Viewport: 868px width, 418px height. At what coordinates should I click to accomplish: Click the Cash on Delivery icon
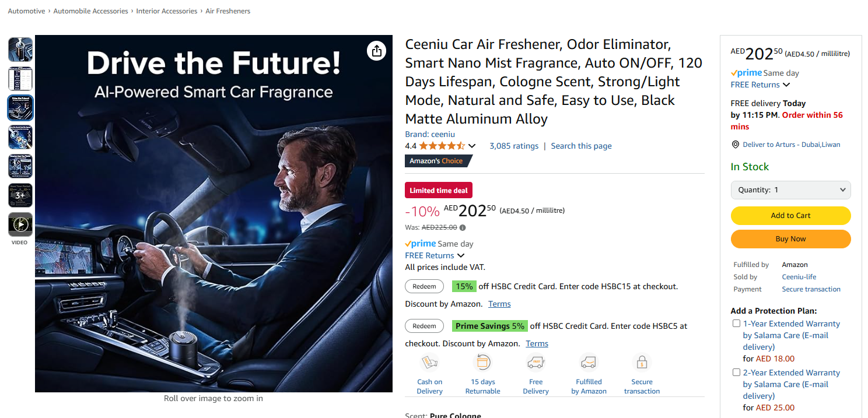coord(430,363)
